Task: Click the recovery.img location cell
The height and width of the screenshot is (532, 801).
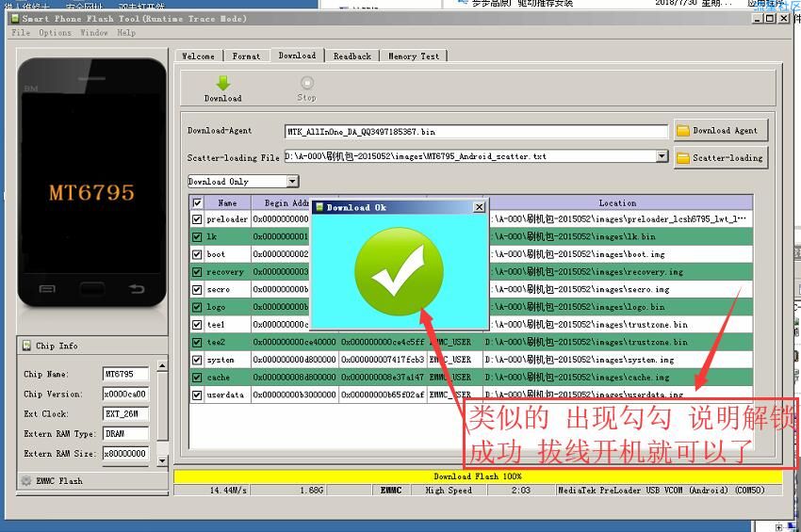Action: coord(620,272)
